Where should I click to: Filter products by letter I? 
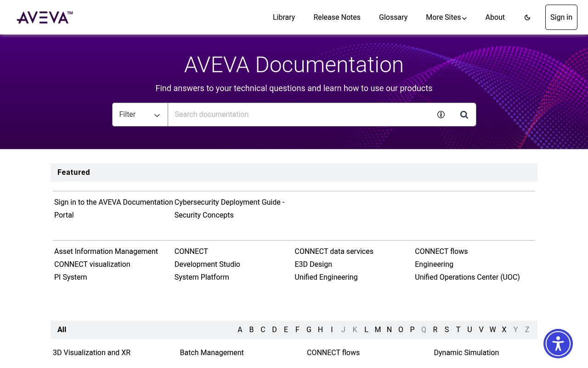(x=332, y=330)
